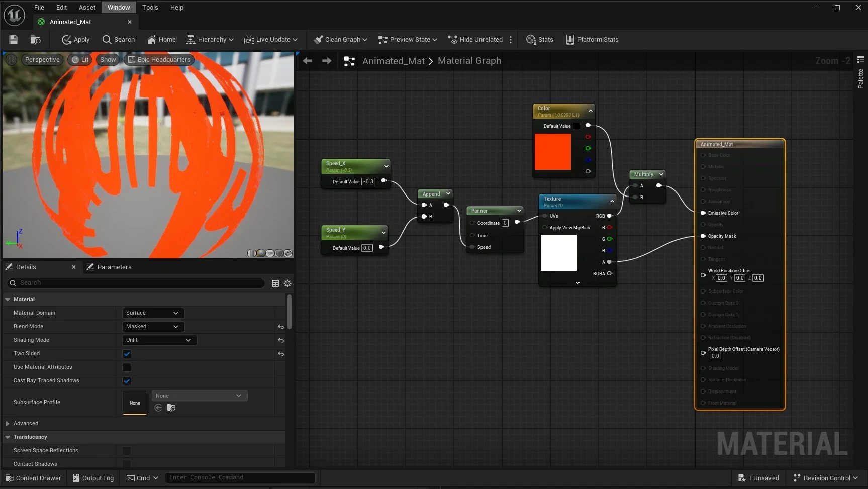Viewport: 868px width, 489px height.
Task: Expand the Texture node bottom chevron
Action: (x=578, y=283)
